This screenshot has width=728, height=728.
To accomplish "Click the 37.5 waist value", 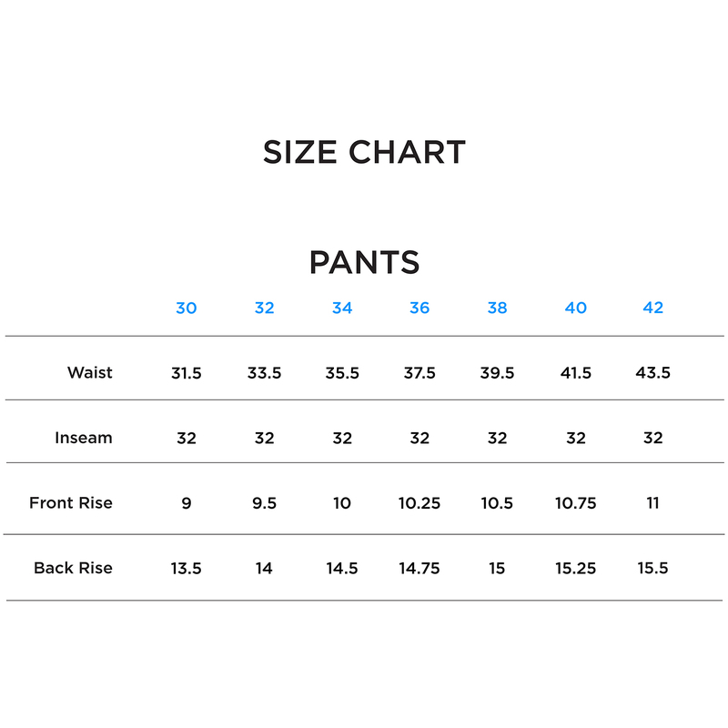I will 420,373.
